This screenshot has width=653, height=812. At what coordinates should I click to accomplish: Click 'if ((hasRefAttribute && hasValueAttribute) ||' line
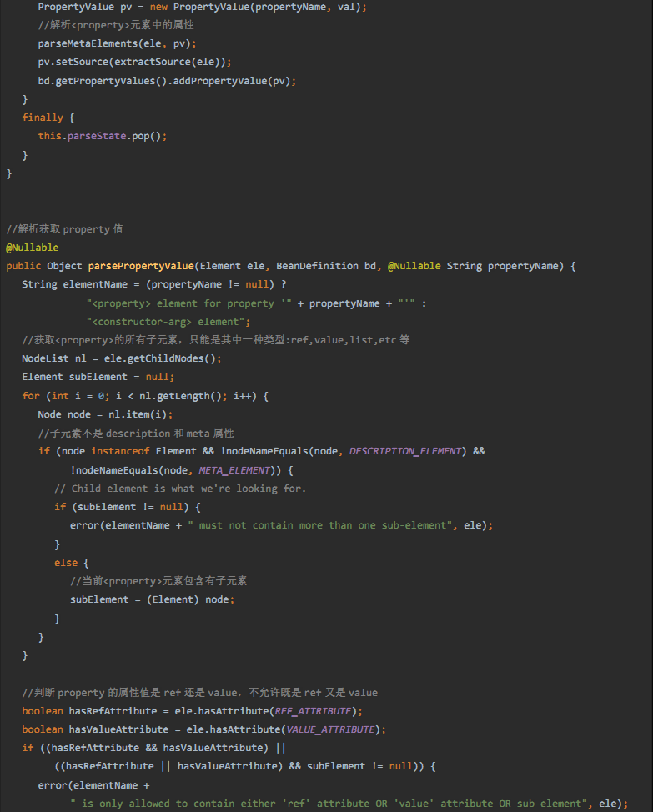(x=153, y=748)
